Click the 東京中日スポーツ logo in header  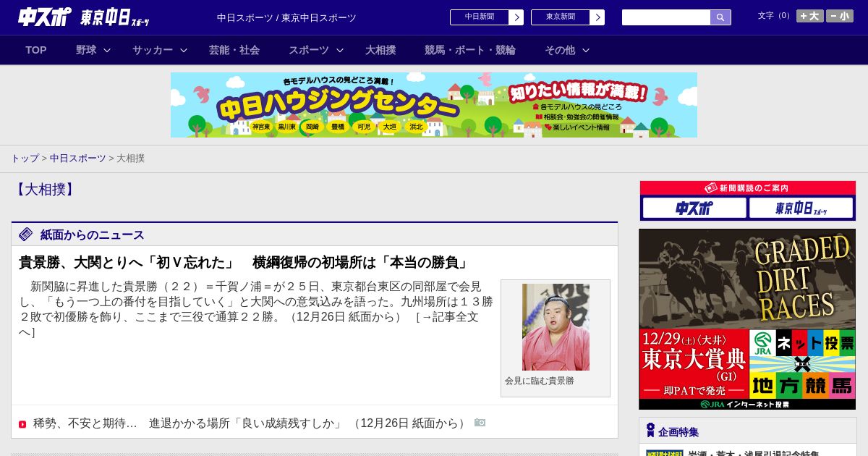click(115, 17)
